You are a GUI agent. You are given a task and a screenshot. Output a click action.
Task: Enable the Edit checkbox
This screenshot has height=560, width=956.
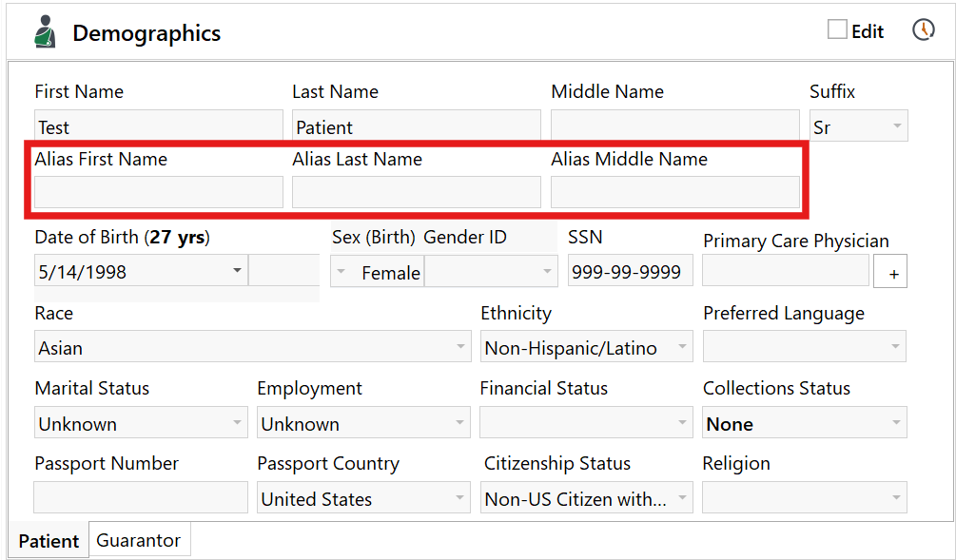pyautogui.click(x=837, y=30)
